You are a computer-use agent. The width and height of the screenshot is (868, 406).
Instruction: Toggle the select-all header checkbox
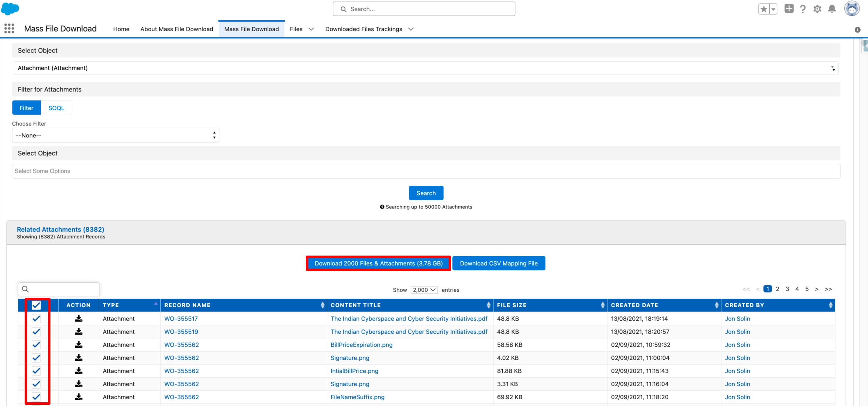tap(36, 305)
